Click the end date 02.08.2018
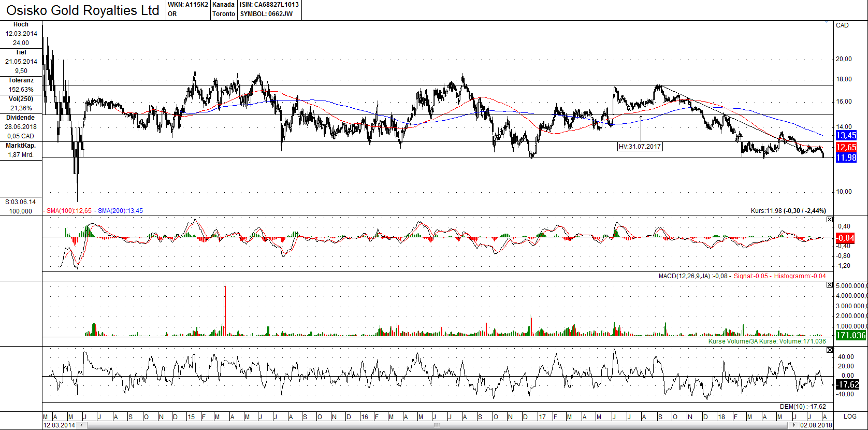Screen dimensions: 868x430 pyautogui.click(x=816, y=425)
